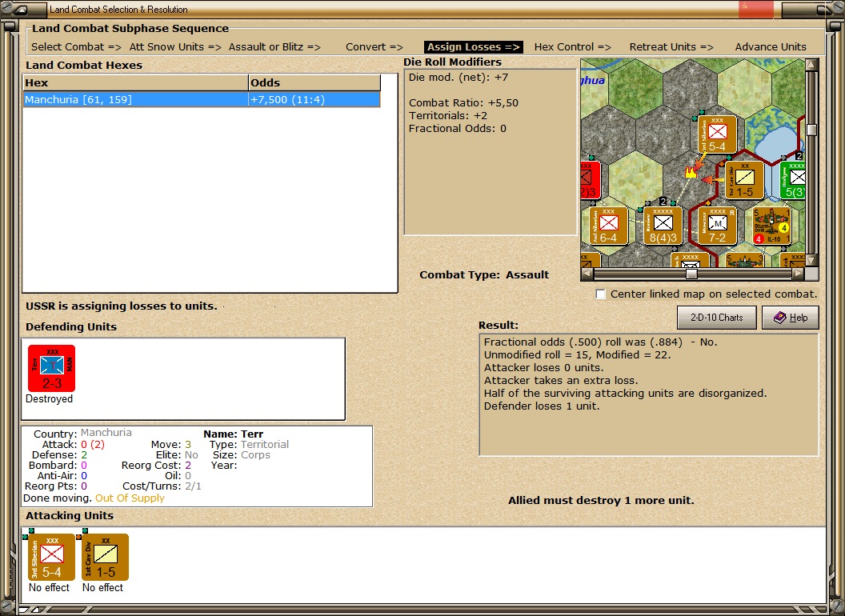Select the destroyed Terr 2-3 defending unit
Image resolution: width=845 pixels, height=616 pixels.
51,369
